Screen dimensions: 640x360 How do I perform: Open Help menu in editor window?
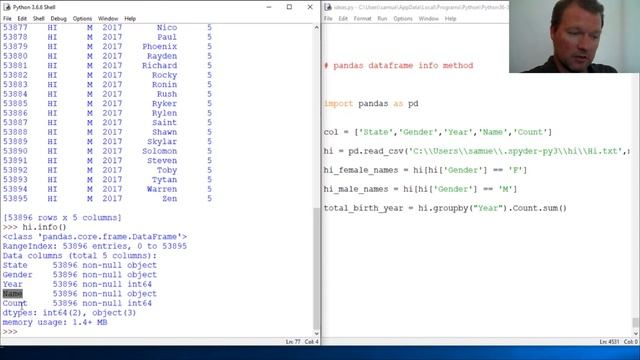pos(451,19)
